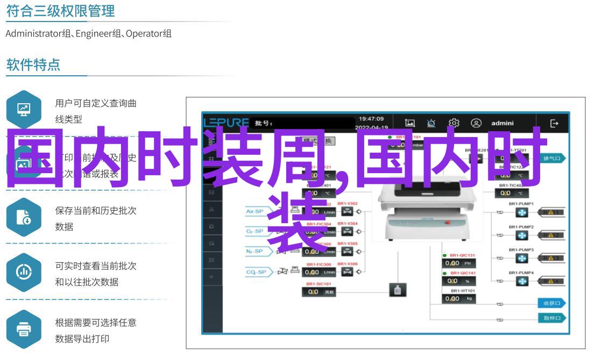The image size is (595, 364).
Task: Start pump BR1-PUMP3 icon
Action: tap(522, 258)
